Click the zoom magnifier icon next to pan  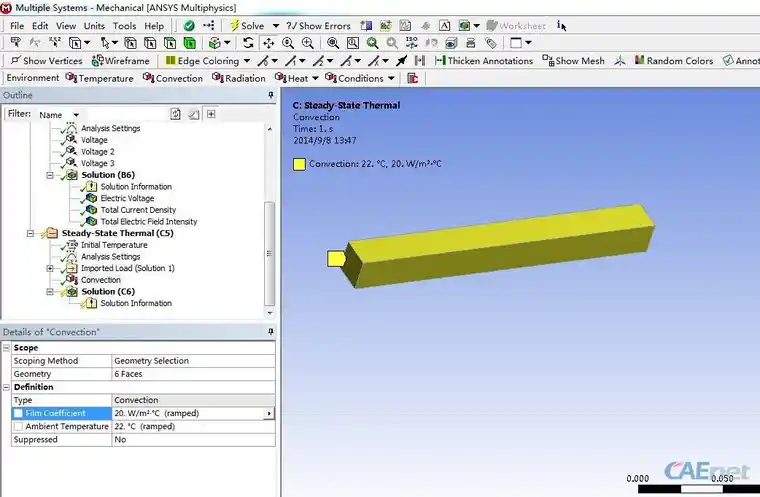pos(288,43)
